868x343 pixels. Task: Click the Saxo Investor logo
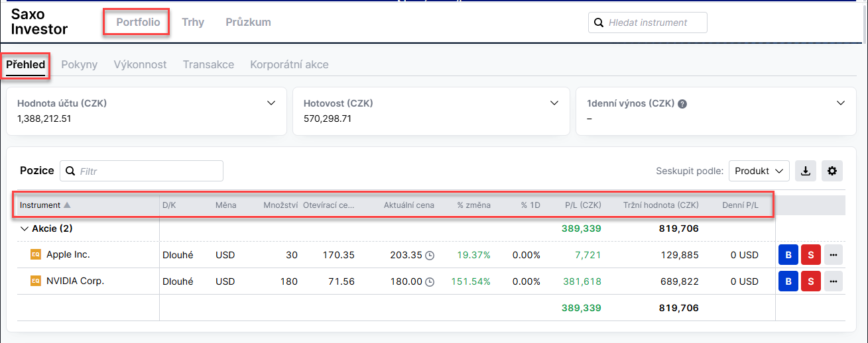pos(39,22)
